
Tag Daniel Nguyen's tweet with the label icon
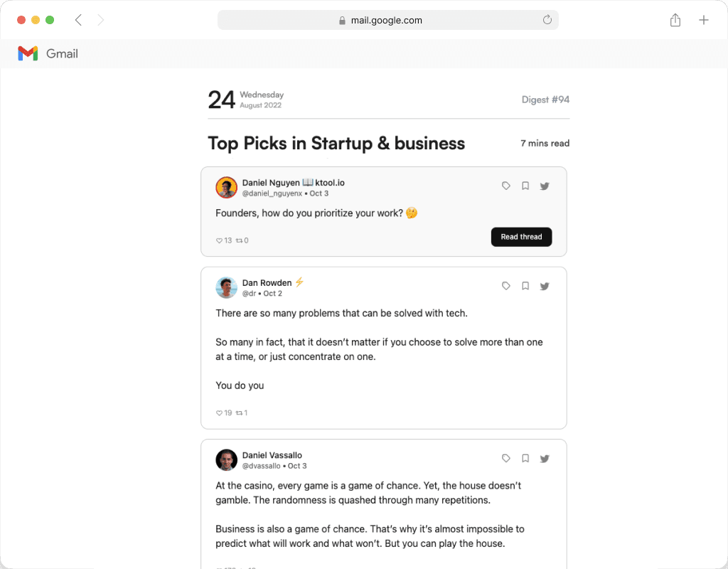506,186
